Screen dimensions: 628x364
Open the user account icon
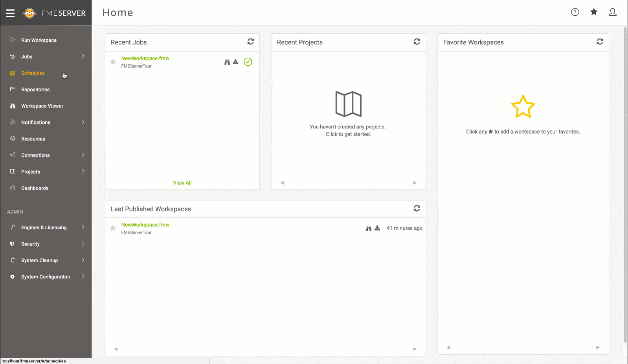tap(612, 12)
